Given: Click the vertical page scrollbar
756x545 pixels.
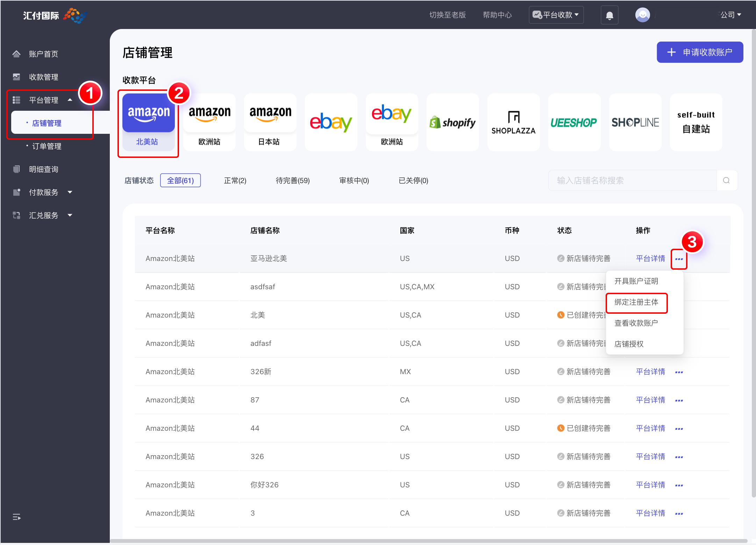Looking at the screenshot, I should click(754, 263).
